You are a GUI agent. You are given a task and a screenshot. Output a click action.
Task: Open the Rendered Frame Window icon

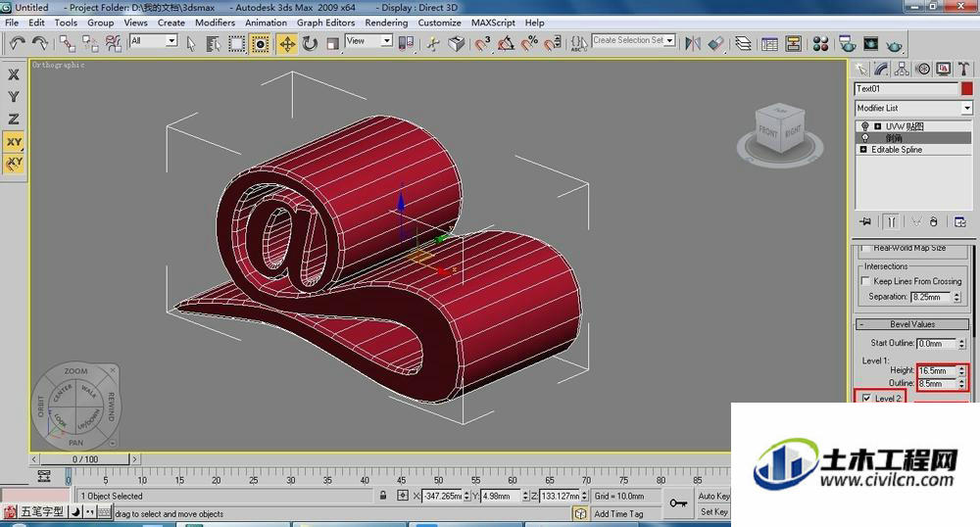870,43
